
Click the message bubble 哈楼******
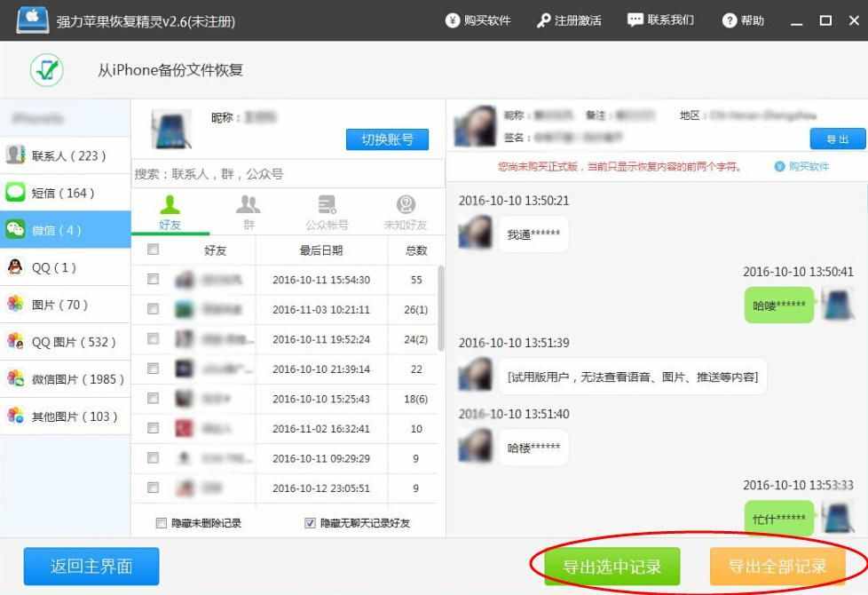click(x=533, y=448)
